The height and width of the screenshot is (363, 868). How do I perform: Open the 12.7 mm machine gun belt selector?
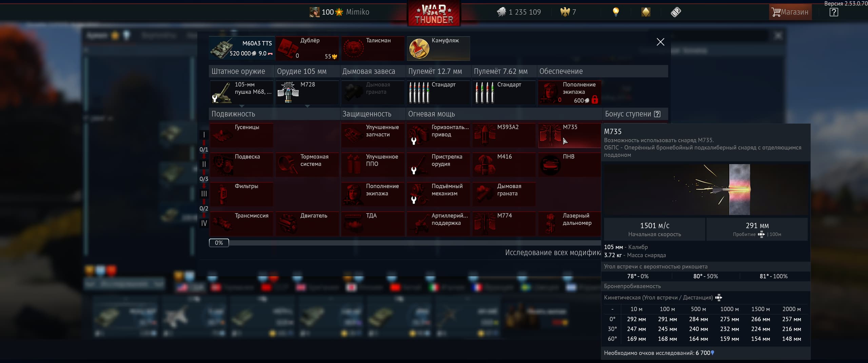click(x=438, y=92)
